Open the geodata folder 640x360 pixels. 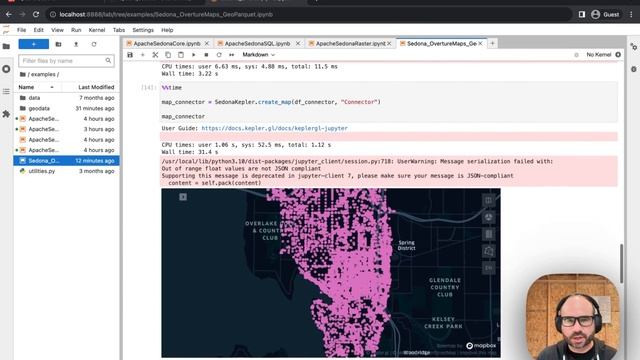click(67, 109)
